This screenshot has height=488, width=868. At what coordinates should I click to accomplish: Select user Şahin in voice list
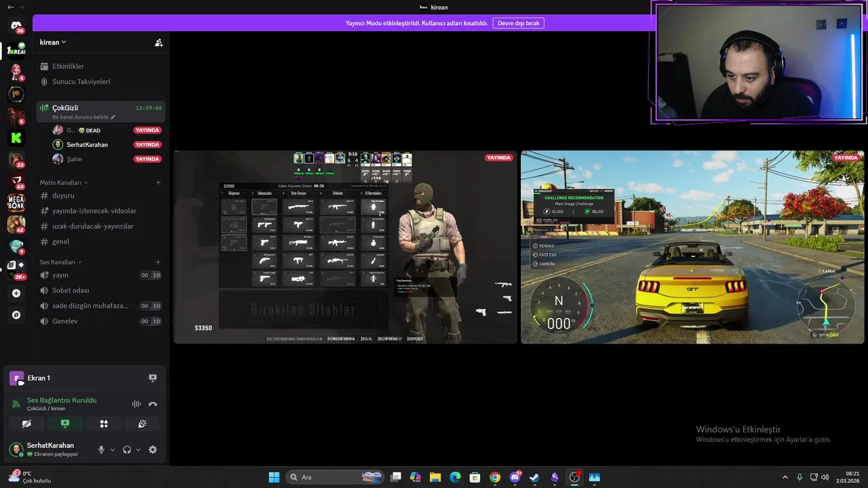(x=107, y=159)
